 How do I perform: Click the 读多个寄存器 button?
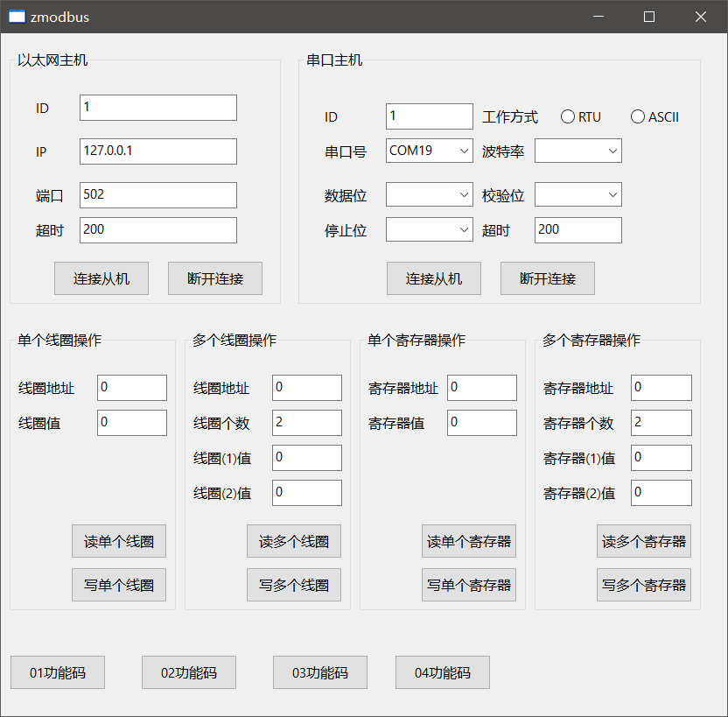[x=644, y=541]
